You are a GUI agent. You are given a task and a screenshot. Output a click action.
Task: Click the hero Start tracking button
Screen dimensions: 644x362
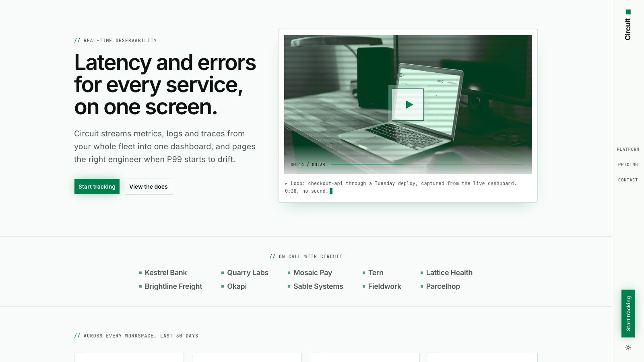(x=97, y=187)
